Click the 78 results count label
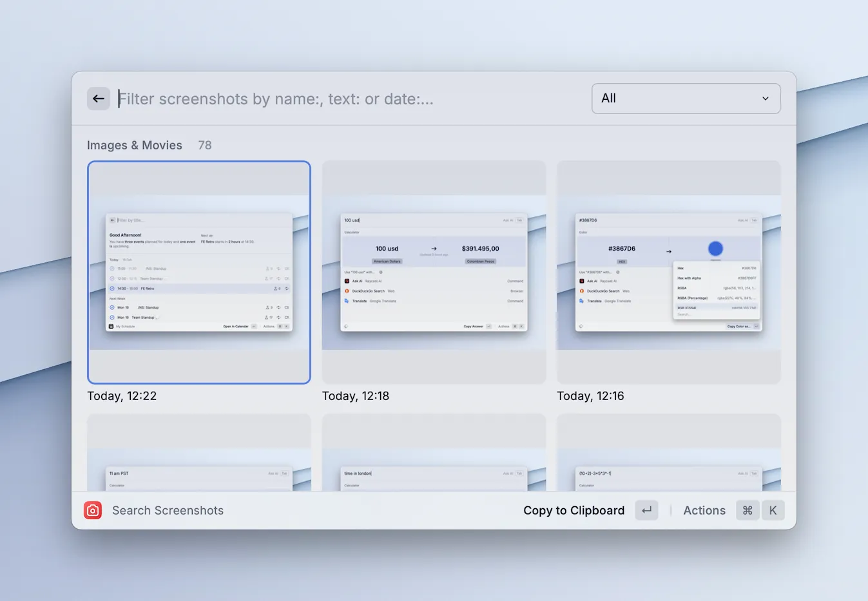Viewport: 868px width, 601px height. click(x=204, y=145)
